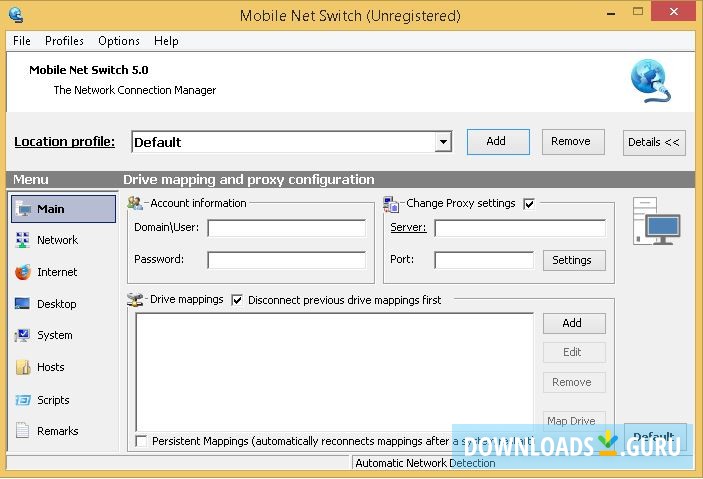Toggle Disconnect previous drive mappings first
This screenshot has height=479, width=703.
tap(237, 300)
